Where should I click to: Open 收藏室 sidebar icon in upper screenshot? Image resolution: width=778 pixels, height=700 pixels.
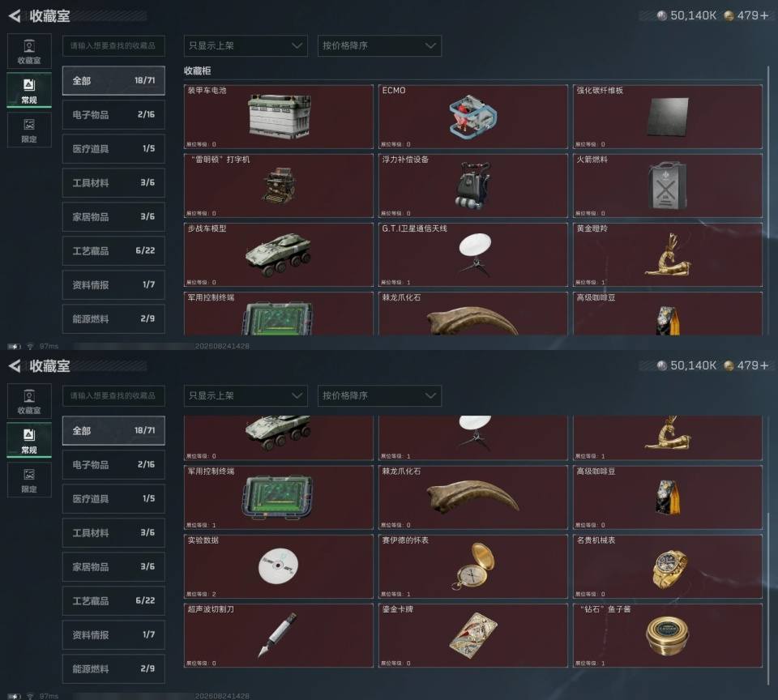[x=29, y=51]
